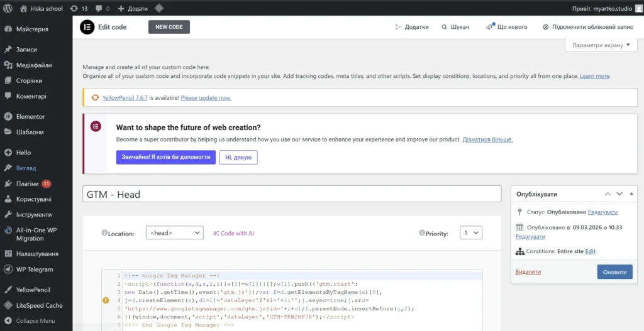Open Elementor in the sidebar menu

coord(30,117)
